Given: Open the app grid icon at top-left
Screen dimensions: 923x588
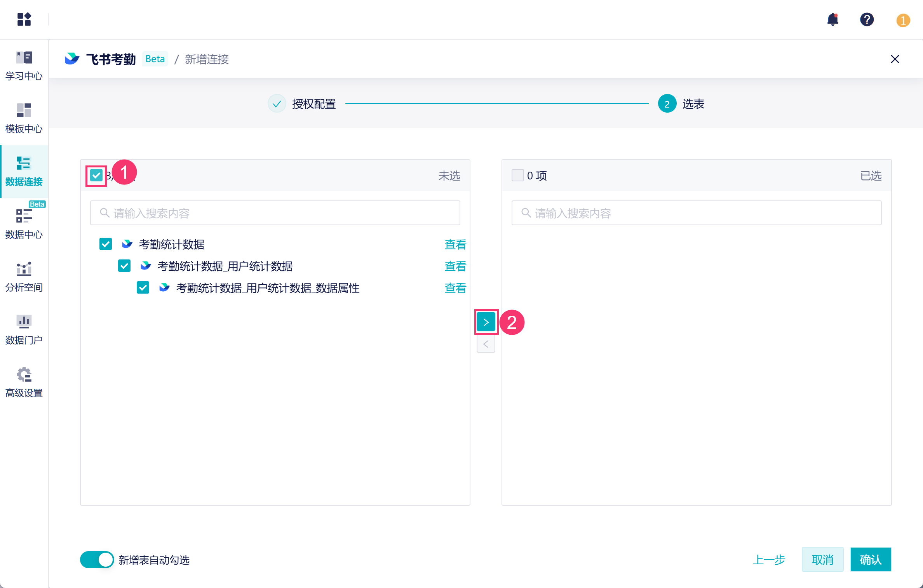Looking at the screenshot, I should (x=24, y=19).
